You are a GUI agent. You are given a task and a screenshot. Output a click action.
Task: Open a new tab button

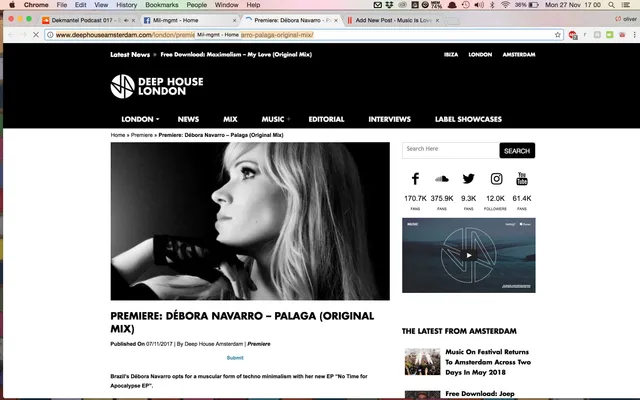click(x=451, y=20)
